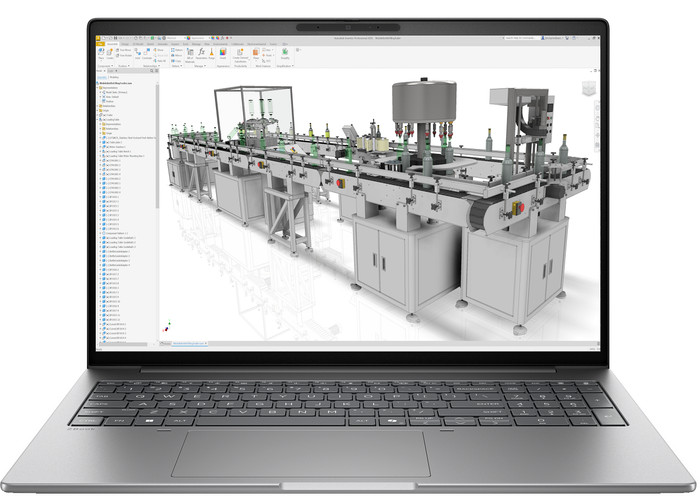Screen dimensions: 700x501
Task: Switch to the 3D Model ribbon tab
Action: click(138, 44)
